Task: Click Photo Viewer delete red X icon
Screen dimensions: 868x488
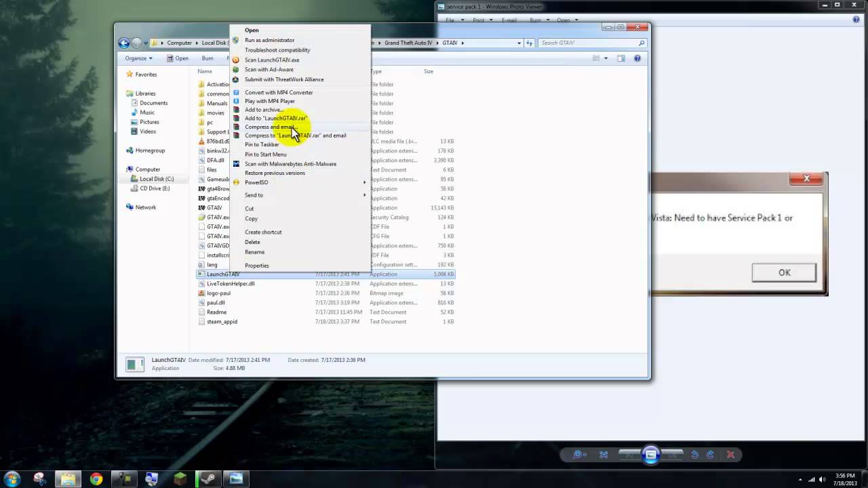Action: pyautogui.click(x=730, y=455)
